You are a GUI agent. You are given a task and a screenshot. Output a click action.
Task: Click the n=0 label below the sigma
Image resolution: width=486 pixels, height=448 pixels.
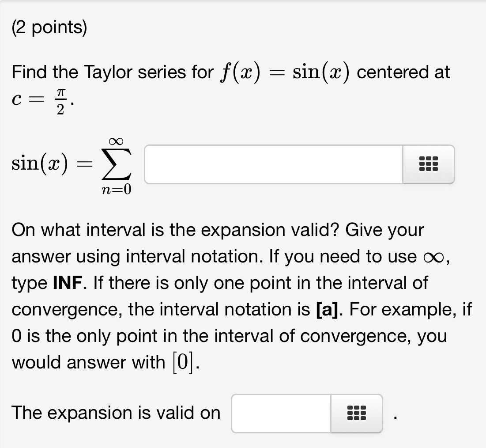click(117, 191)
